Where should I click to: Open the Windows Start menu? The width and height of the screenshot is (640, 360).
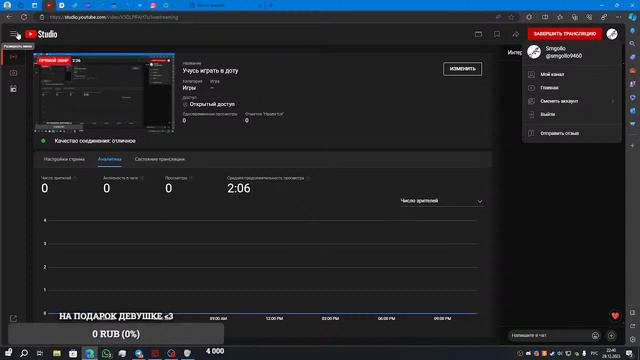tap(8, 353)
